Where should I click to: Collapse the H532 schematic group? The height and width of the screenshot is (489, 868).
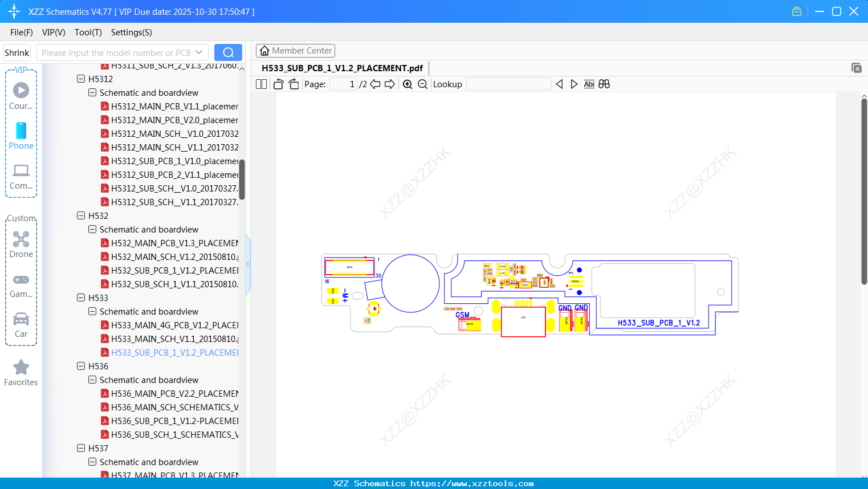click(x=92, y=229)
